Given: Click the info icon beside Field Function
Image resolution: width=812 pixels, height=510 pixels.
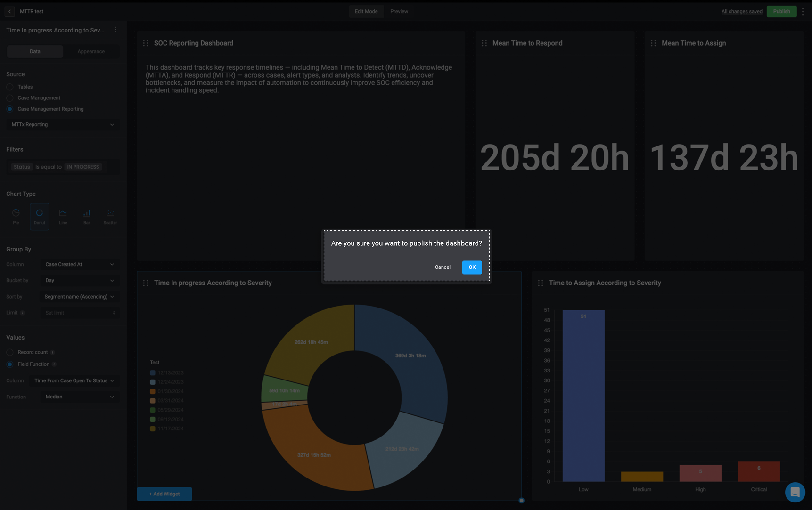Looking at the screenshot, I should click(x=54, y=364).
